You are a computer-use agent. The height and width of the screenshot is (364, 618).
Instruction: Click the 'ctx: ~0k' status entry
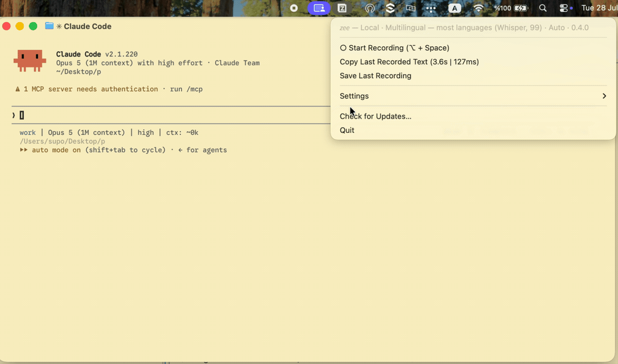(182, 132)
